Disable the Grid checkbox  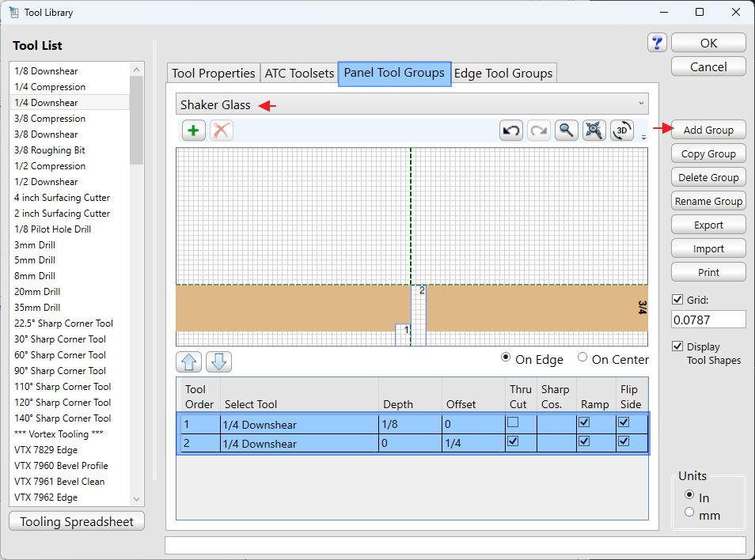(x=677, y=300)
